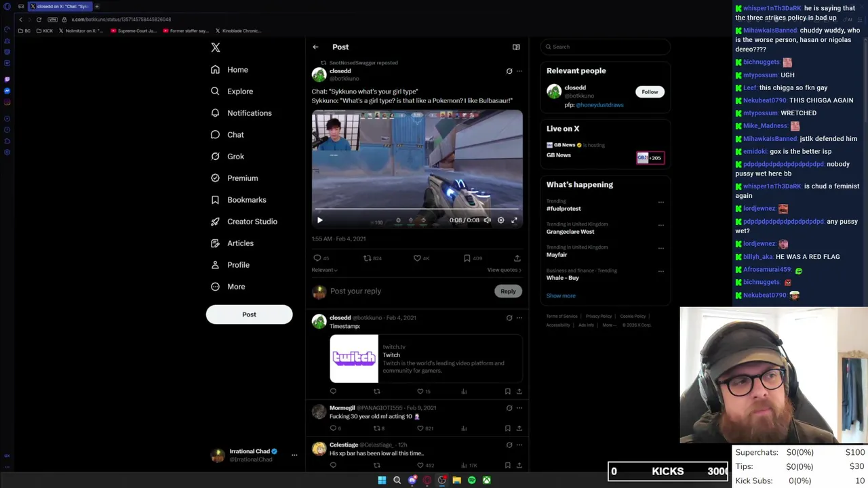Open Premium in X sidebar

[x=234, y=178]
